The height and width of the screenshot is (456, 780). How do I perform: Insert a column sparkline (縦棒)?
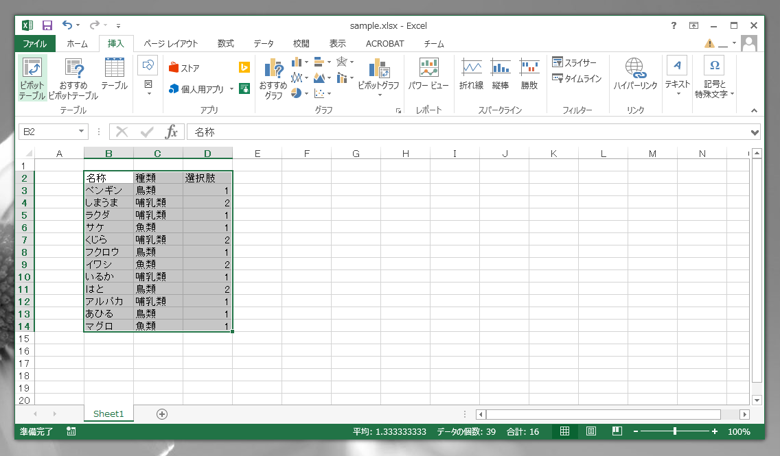pyautogui.click(x=500, y=74)
